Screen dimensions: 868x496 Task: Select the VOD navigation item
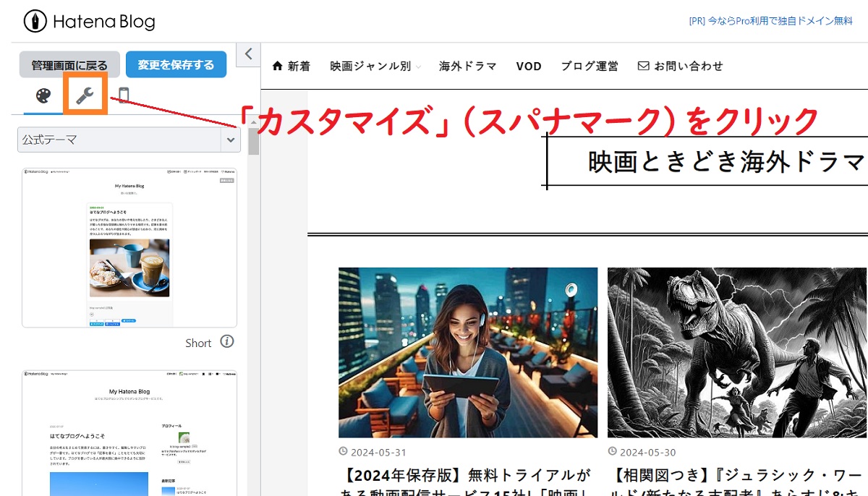[529, 66]
